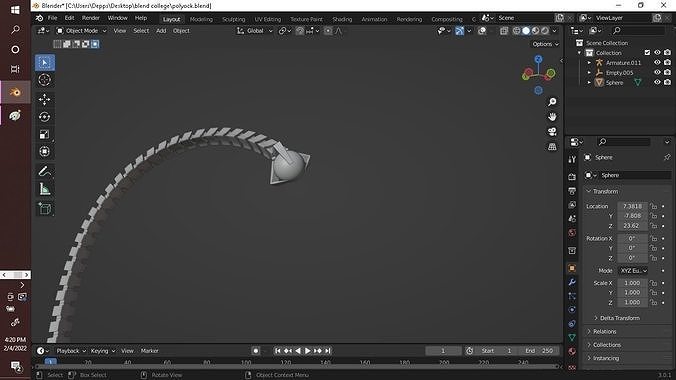Hide the Sphere object in outliner
676x380 pixels.
click(x=657, y=82)
